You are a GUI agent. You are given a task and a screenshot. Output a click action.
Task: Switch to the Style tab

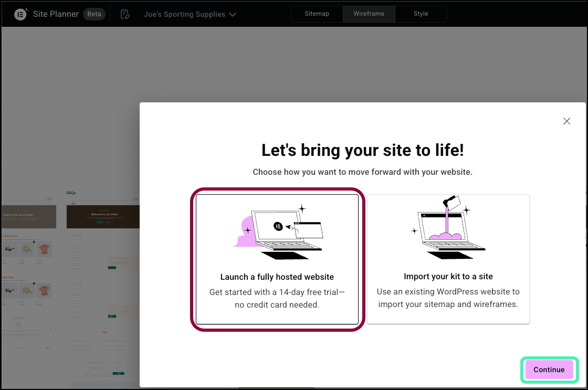(421, 14)
